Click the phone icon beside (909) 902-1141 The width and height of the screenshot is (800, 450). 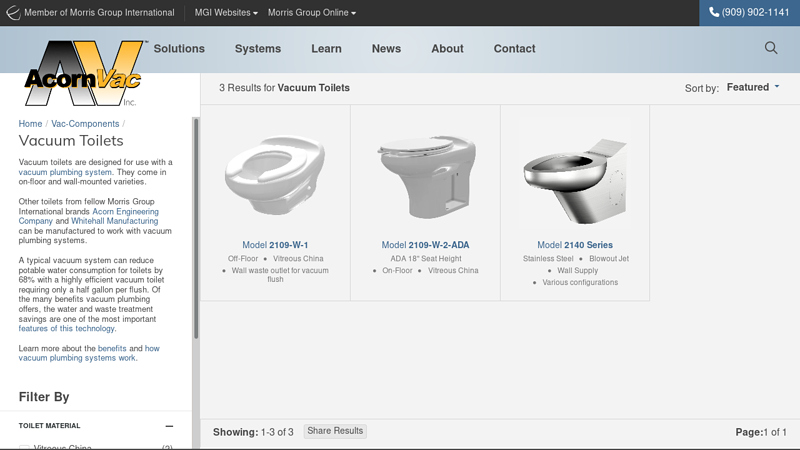point(714,12)
